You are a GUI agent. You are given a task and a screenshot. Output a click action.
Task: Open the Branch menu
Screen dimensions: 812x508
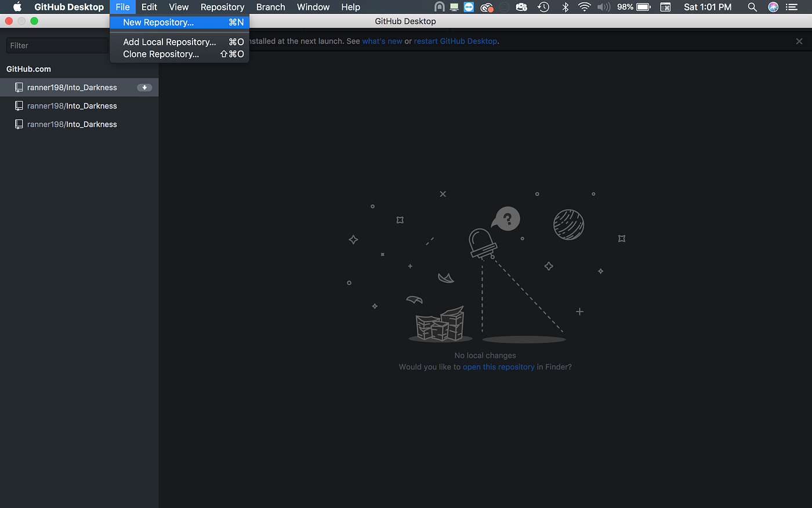click(271, 7)
